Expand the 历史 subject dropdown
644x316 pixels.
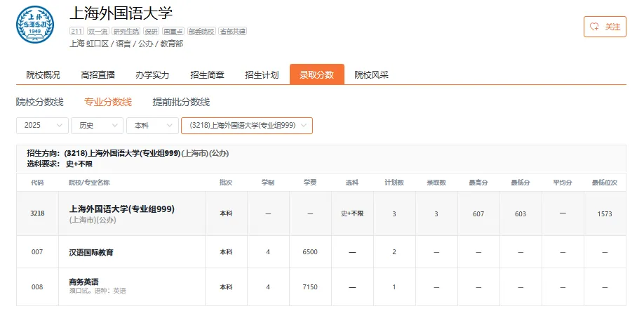pyautogui.click(x=97, y=126)
